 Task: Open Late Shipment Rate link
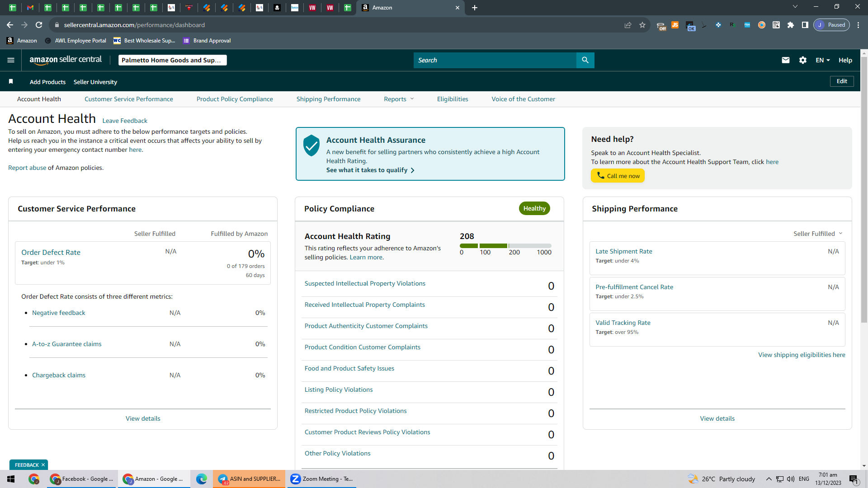624,251
